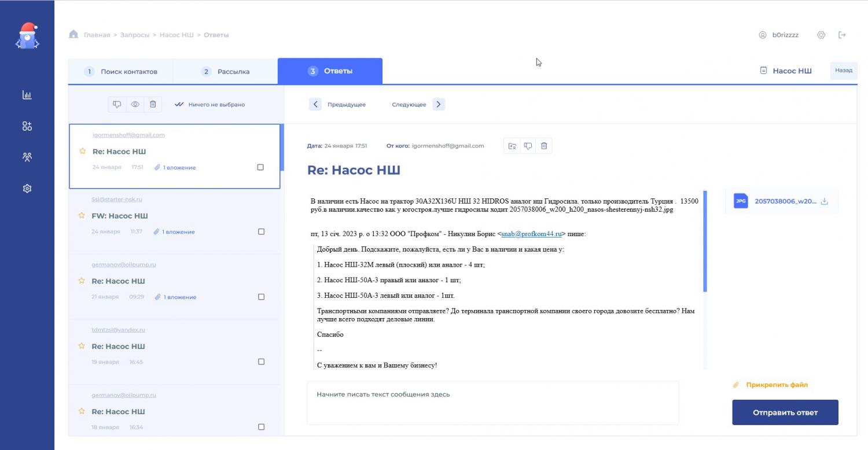Go to next message with right chevron
Screen dimensions: 868x450
coord(438,105)
